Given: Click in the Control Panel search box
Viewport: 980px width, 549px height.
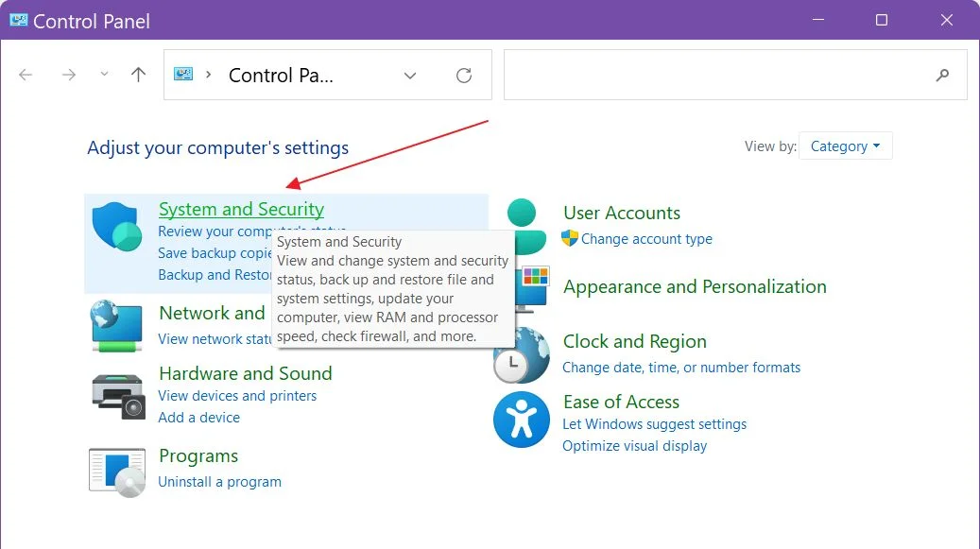Looking at the screenshot, I should (735, 75).
